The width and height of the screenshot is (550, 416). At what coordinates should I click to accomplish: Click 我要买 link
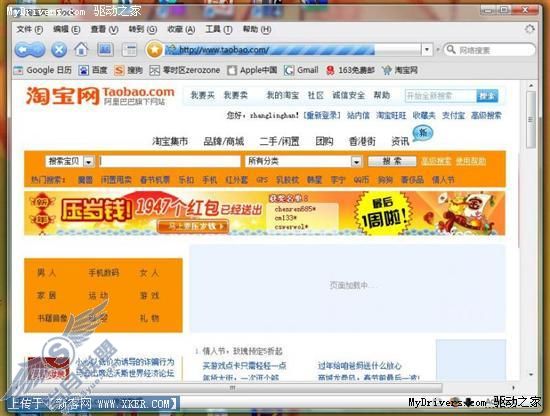coord(202,95)
